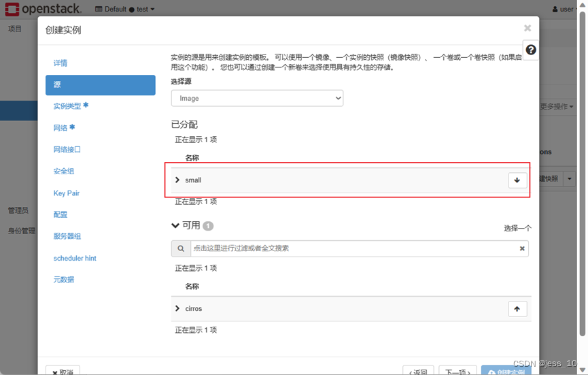The width and height of the screenshot is (588, 375).
Task: Clear the filter field with X icon
Action: pyautogui.click(x=521, y=248)
